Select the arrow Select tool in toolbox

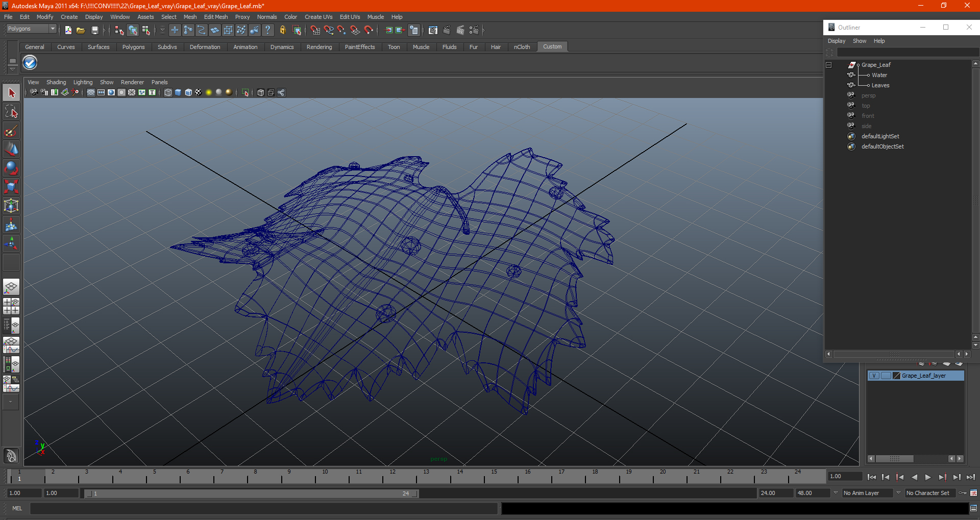(11, 93)
